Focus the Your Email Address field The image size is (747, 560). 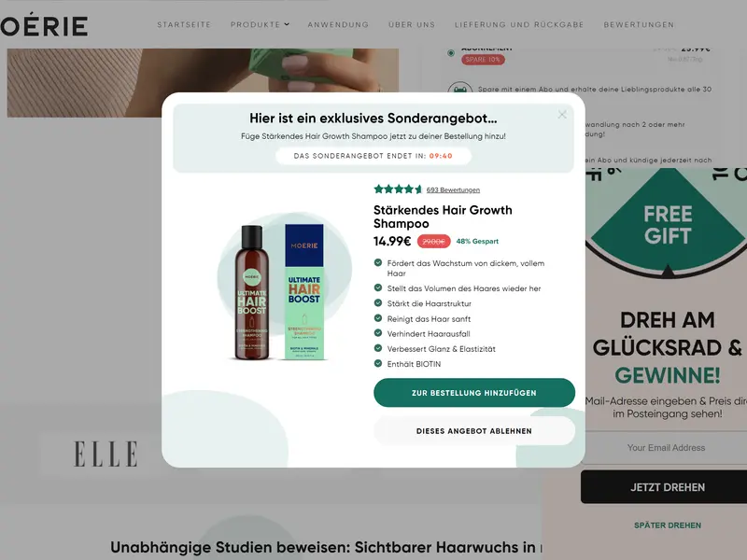pyautogui.click(x=666, y=448)
